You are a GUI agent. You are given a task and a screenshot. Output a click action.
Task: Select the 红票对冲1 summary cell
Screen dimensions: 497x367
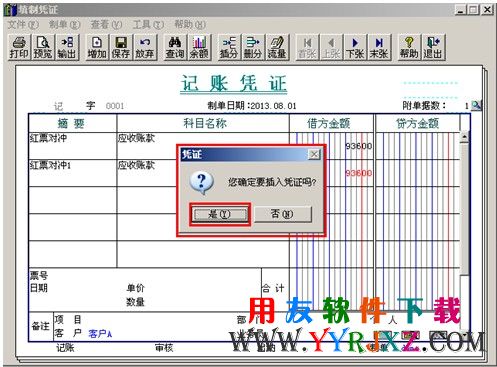click(73, 173)
